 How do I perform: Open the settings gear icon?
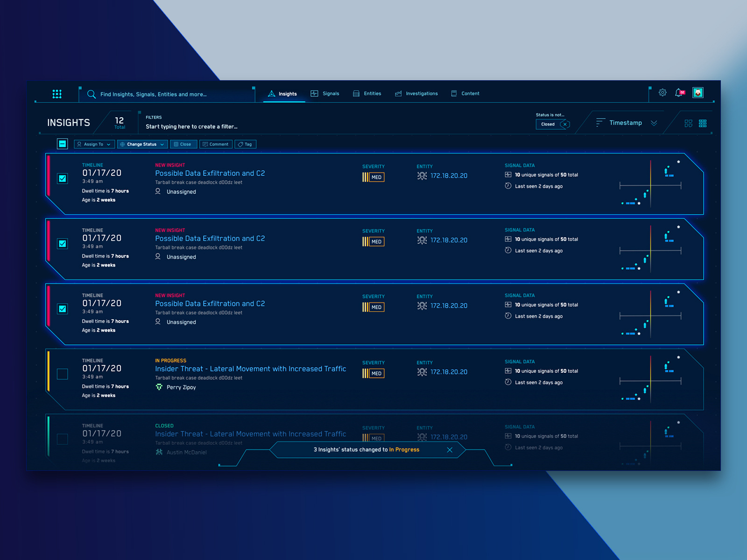coord(662,93)
